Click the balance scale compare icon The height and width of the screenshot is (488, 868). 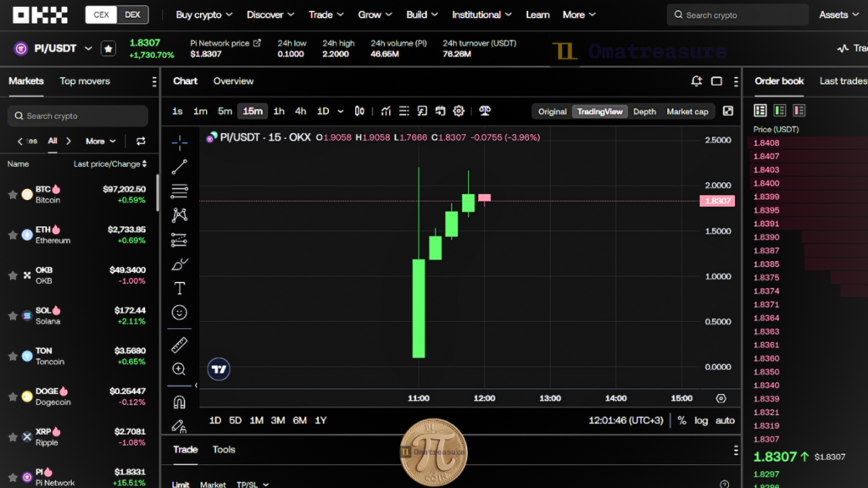[x=485, y=111]
